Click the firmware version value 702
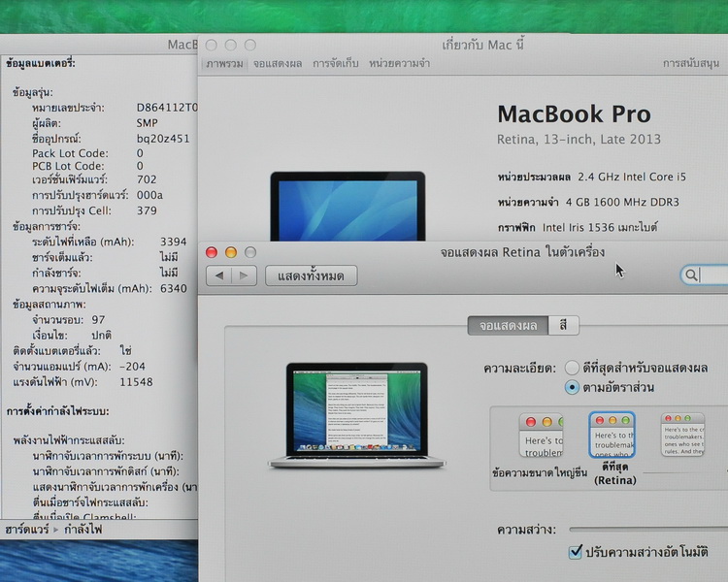Image resolution: width=728 pixels, height=582 pixels. click(147, 179)
